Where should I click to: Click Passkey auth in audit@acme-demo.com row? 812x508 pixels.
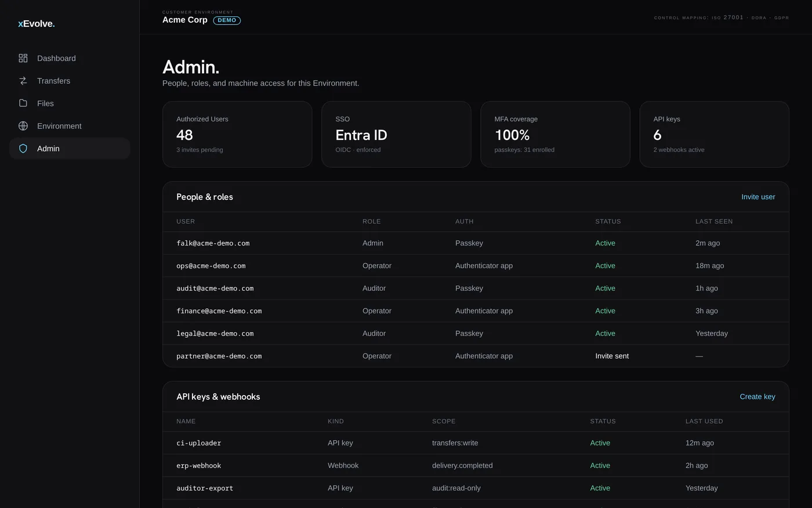click(x=469, y=289)
